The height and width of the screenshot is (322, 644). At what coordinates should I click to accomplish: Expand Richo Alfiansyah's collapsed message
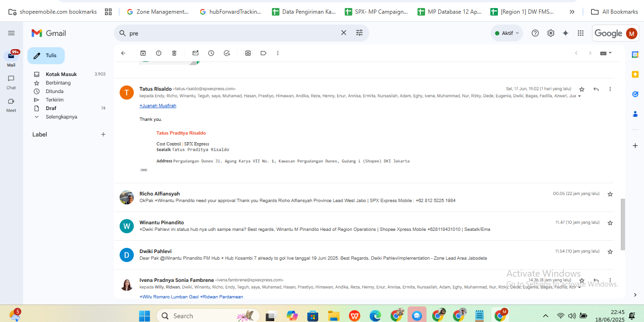[364, 197]
